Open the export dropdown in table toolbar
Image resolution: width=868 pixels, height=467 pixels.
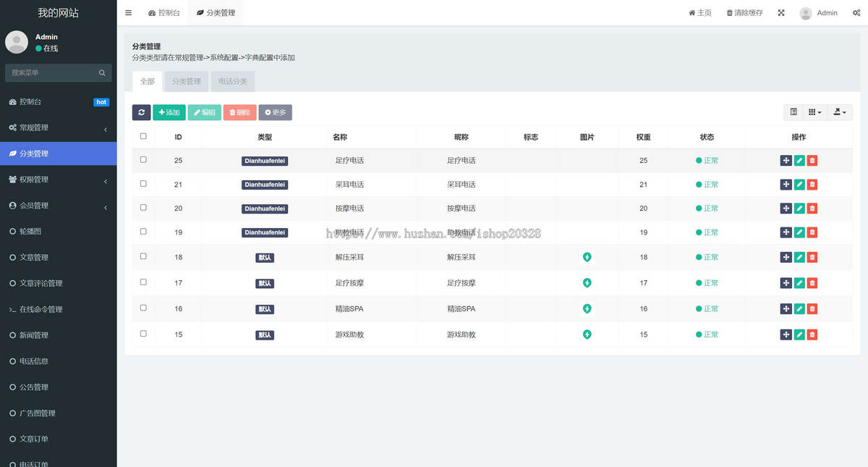click(840, 112)
